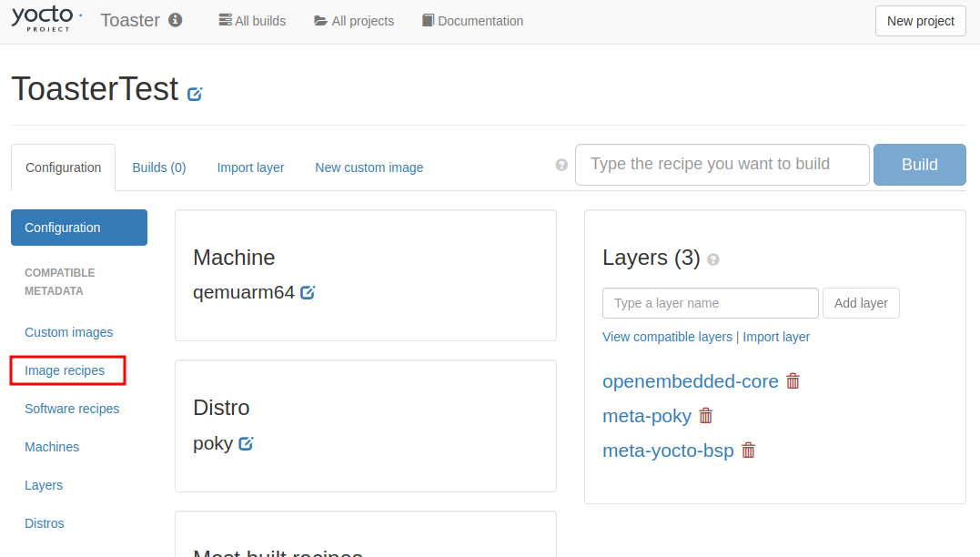
Task: Open the Import layer tab
Action: [x=250, y=167]
